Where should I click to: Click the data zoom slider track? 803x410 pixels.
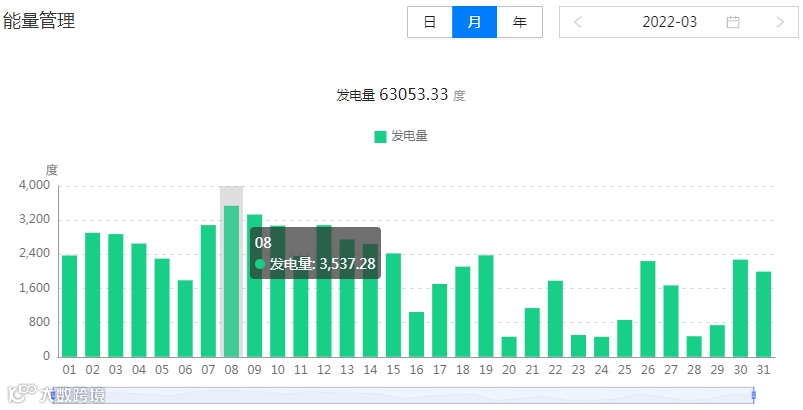(404, 395)
